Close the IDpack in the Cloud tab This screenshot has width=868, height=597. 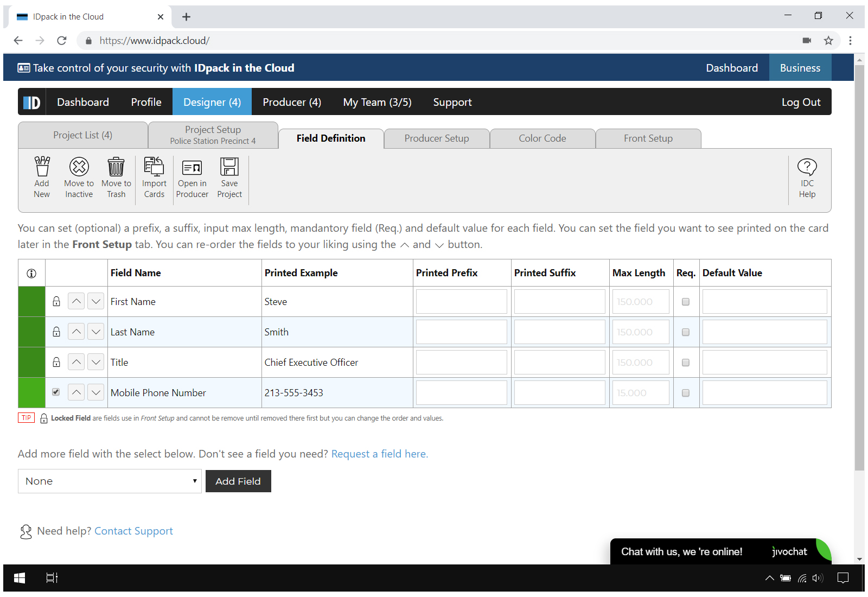(x=161, y=17)
